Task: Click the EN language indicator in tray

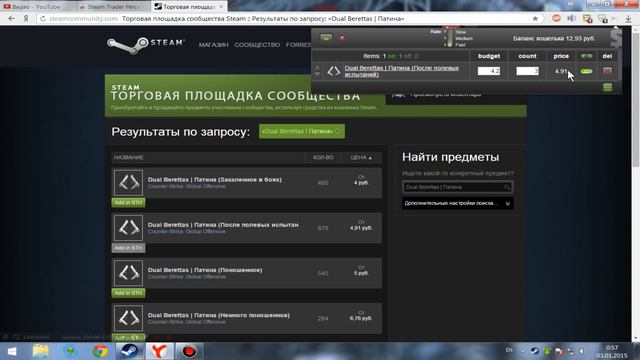Action: click(509, 350)
